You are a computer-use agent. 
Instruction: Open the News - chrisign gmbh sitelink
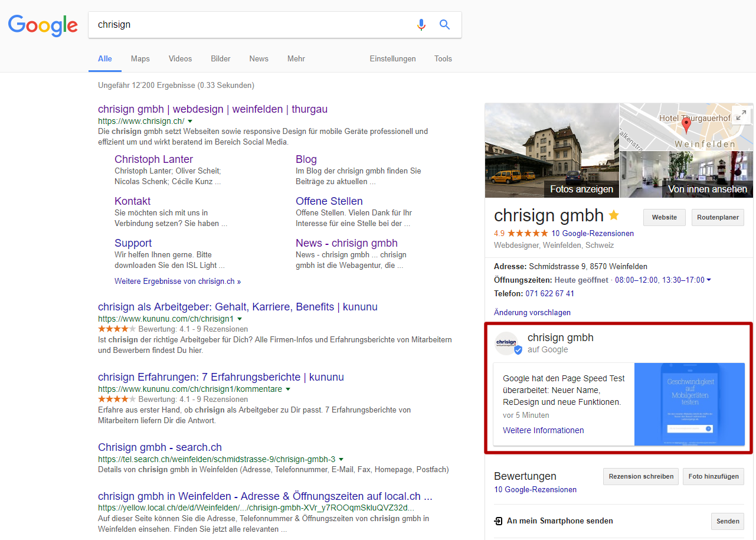(x=346, y=243)
